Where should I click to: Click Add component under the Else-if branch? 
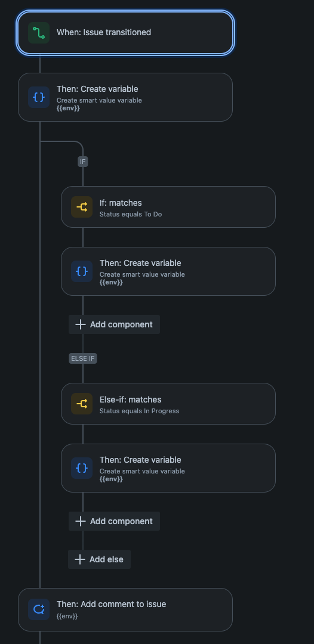pos(114,521)
